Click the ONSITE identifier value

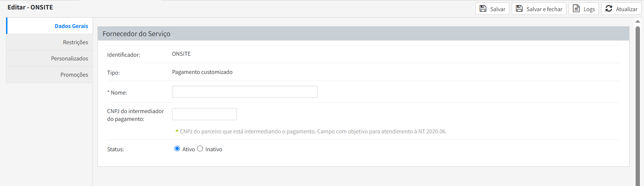(181, 54)
